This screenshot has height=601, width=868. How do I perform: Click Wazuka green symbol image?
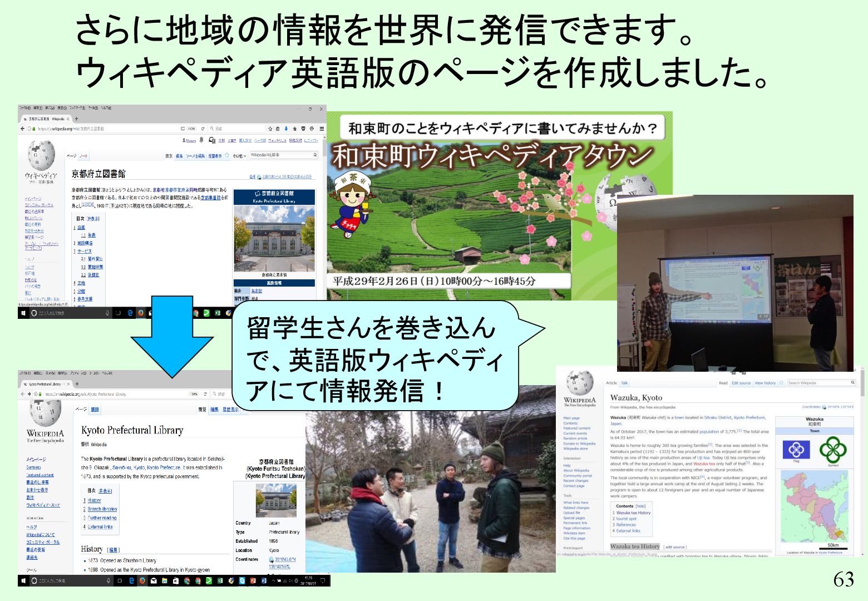click(833, 450)
